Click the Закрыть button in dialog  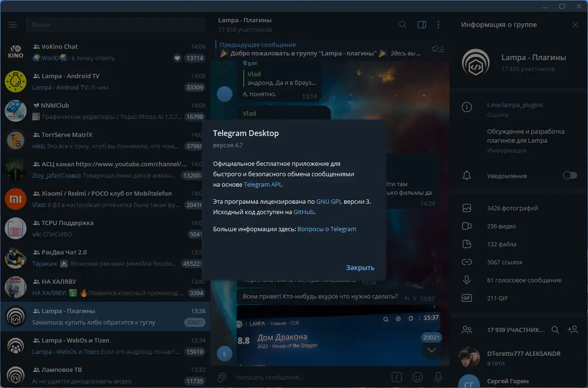tap(360, 268)
